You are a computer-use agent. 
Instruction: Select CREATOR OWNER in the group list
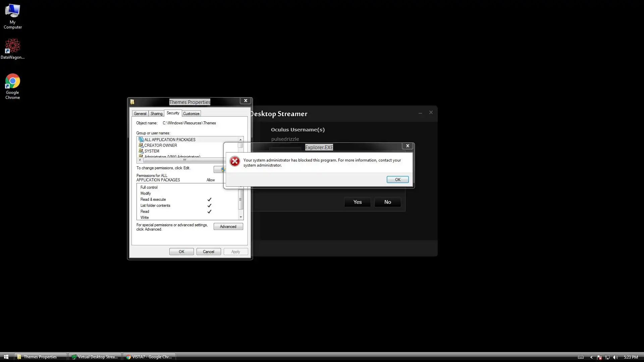pos(160,145)
